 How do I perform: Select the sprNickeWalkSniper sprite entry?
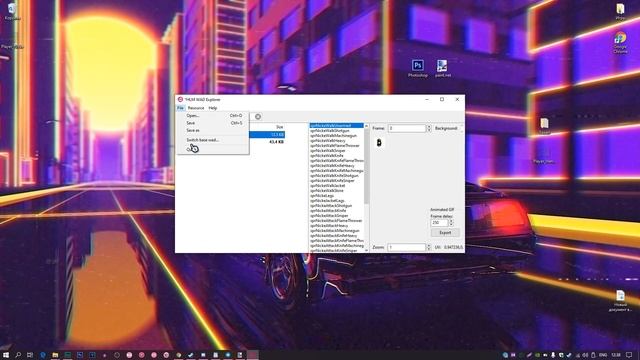(x=336, y=151)
